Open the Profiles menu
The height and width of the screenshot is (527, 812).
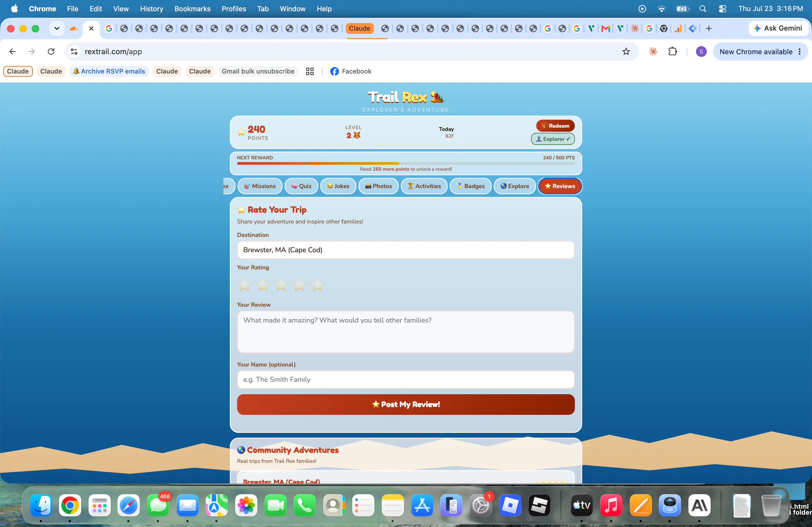(x=234, y=9)
